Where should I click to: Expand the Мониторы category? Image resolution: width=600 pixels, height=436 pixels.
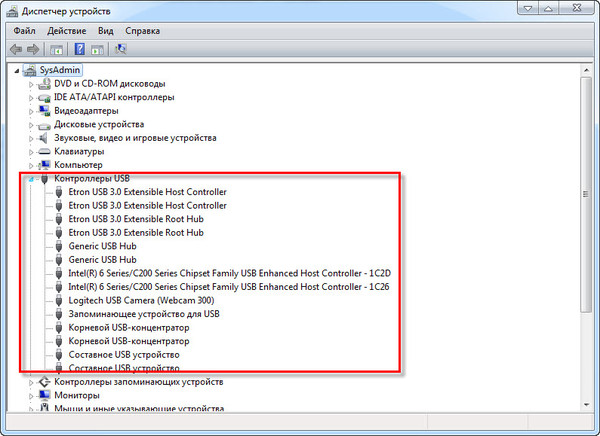30,395
